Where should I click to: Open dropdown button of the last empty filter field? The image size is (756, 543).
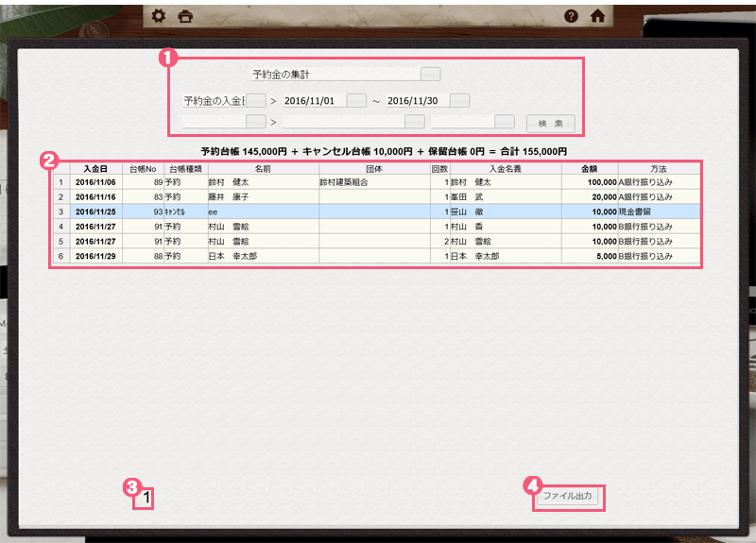click(x=505, y=122)
